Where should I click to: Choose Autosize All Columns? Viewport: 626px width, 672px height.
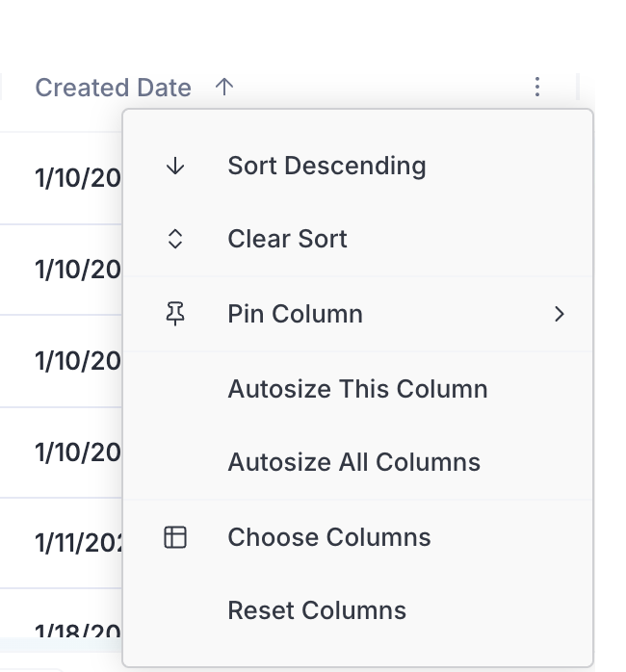[353, 462]
